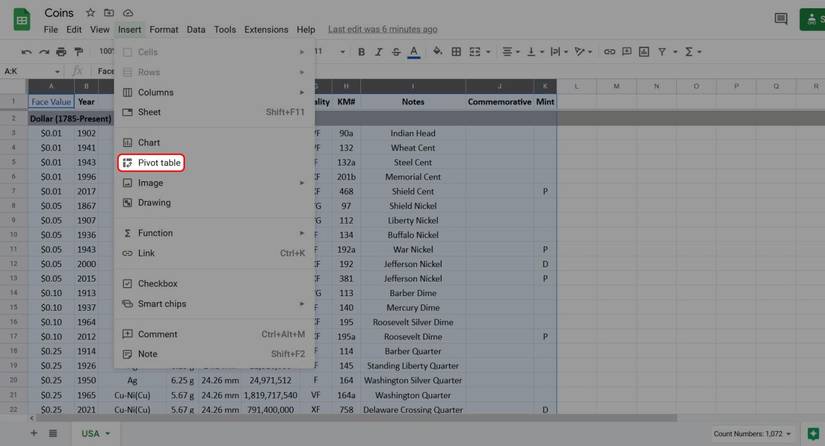Click the Create a filter icon
This screenshot has height=446, width=825.
(x=662, y=52)
